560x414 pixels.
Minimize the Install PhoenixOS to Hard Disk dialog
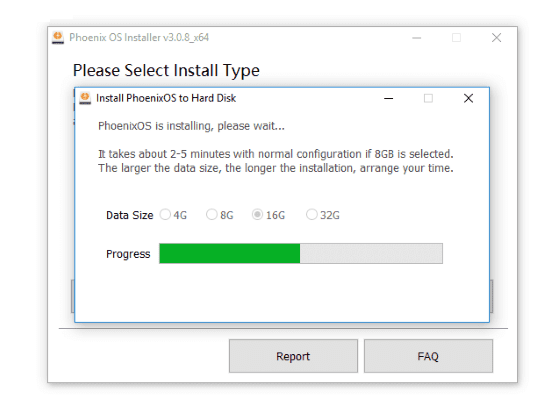pos(388,98)
